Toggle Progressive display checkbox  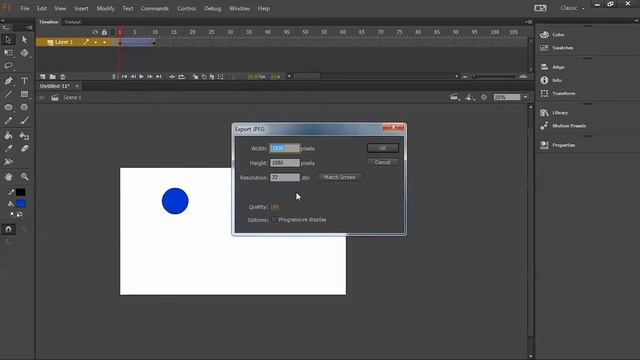[274, 220]
